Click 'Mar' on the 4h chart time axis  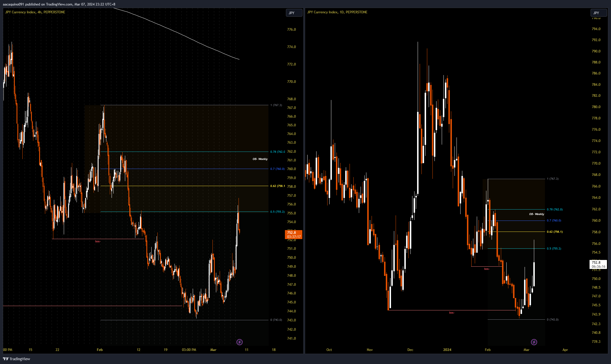point(213,350)
